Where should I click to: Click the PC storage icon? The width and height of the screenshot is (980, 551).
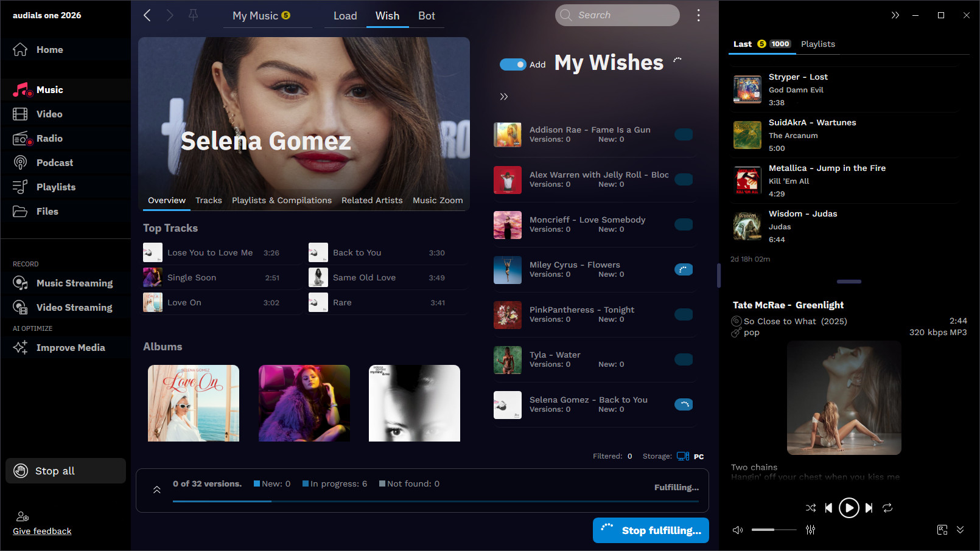coord(683,456)
